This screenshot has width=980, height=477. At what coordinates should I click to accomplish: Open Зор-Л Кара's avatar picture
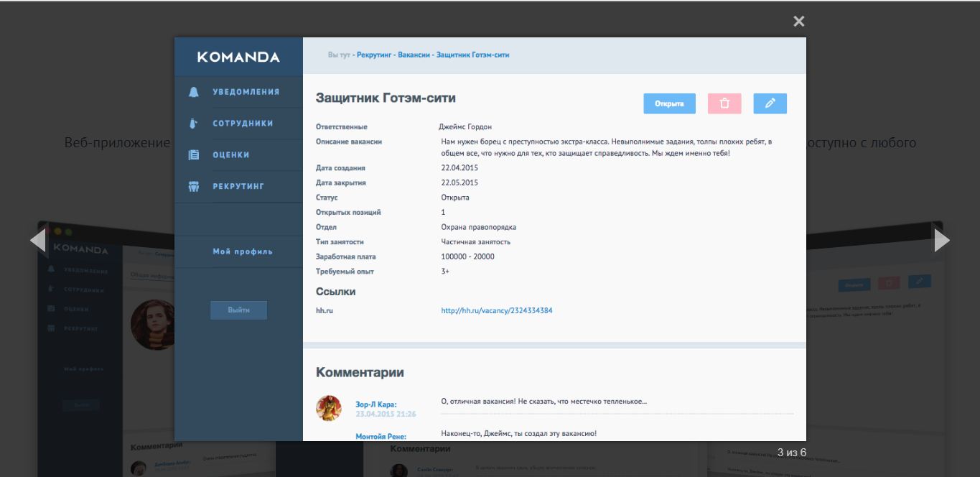coord(330,408)
